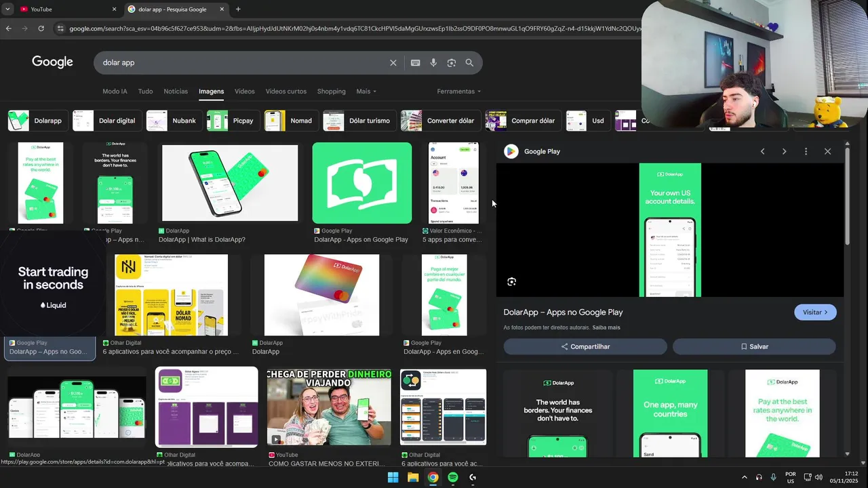Open 'Pay at the best rates' related image
Viewport: 868px width, 488px height.
[782, 413]
